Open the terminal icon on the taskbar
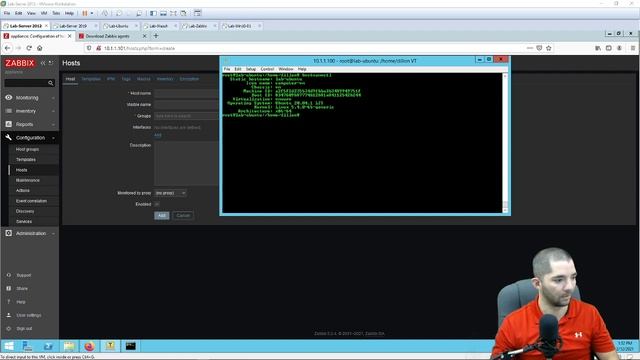 [130, 346]
